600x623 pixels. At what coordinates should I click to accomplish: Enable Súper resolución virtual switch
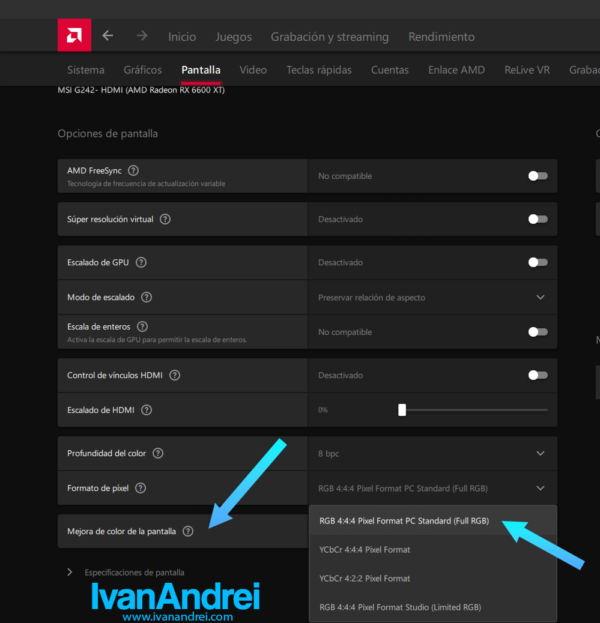click(538, 219)
